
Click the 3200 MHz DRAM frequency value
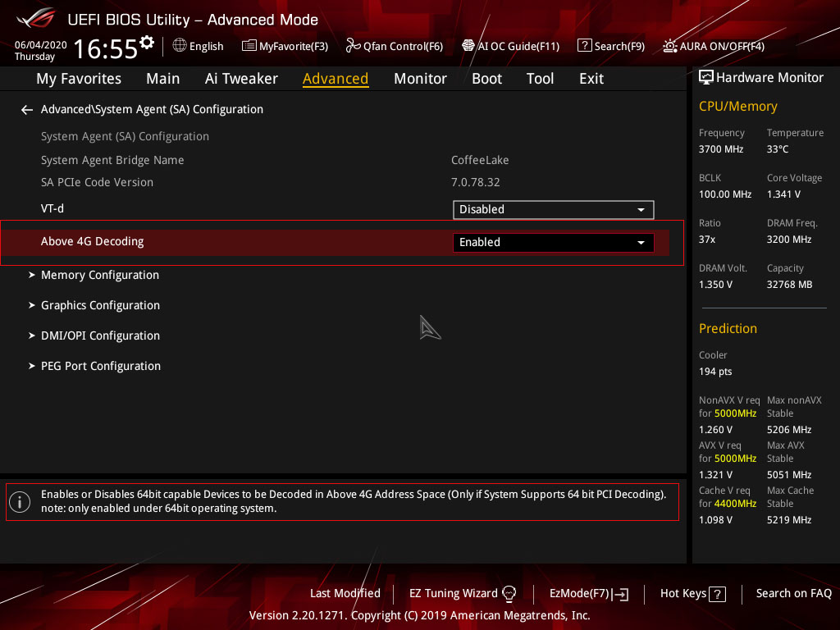point(789,240)
